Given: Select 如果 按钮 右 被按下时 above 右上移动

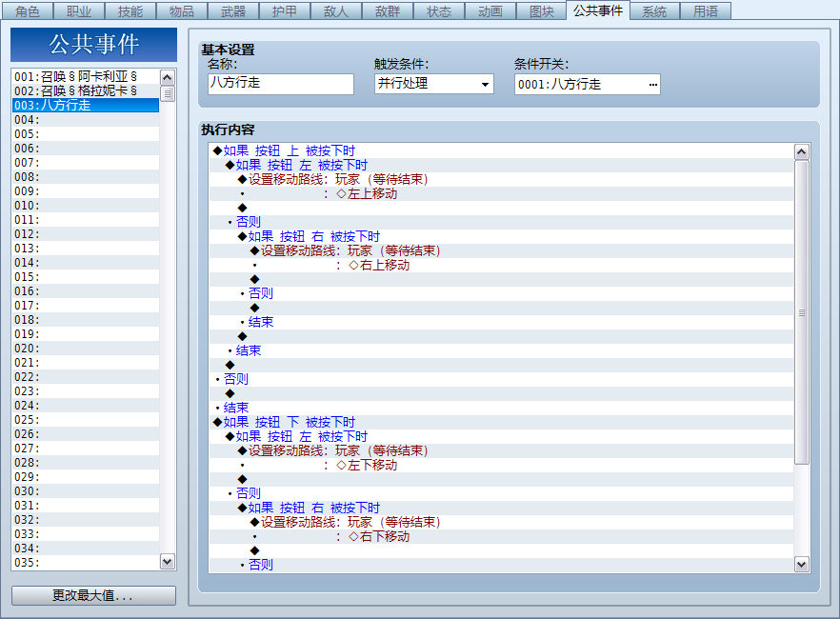Looking at the screenshot, I should (501, 236).
